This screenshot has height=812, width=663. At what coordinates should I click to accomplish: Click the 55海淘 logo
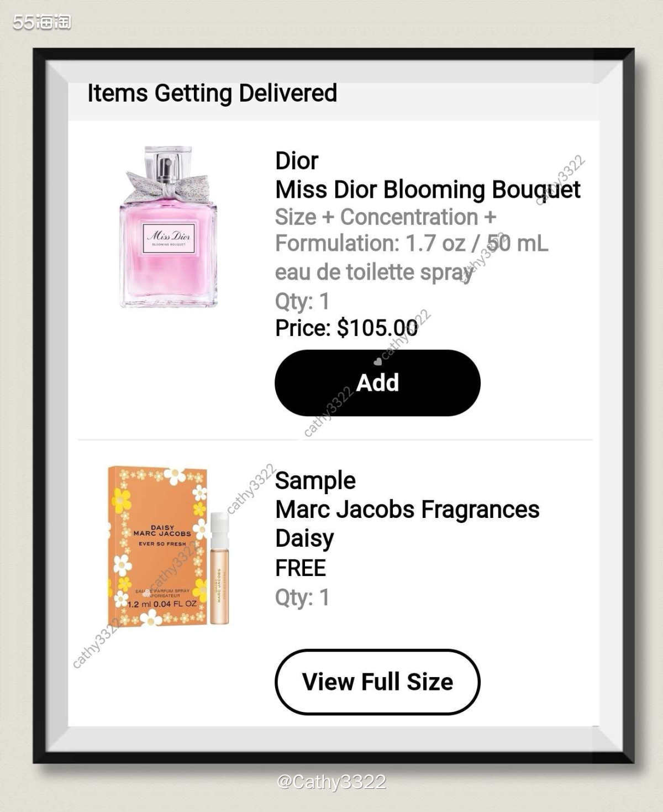point(42,22)
